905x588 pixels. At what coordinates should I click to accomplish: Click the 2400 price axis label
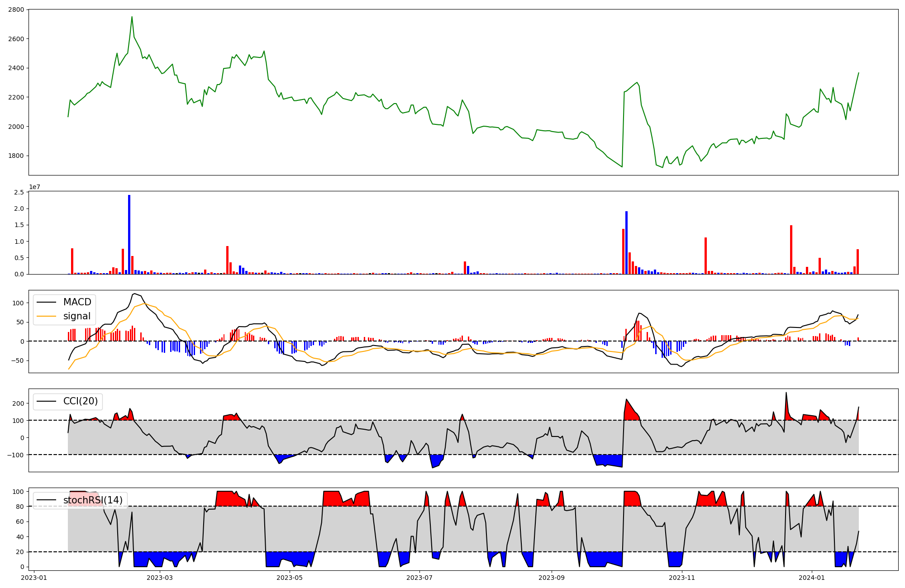(x=16, y=68)
